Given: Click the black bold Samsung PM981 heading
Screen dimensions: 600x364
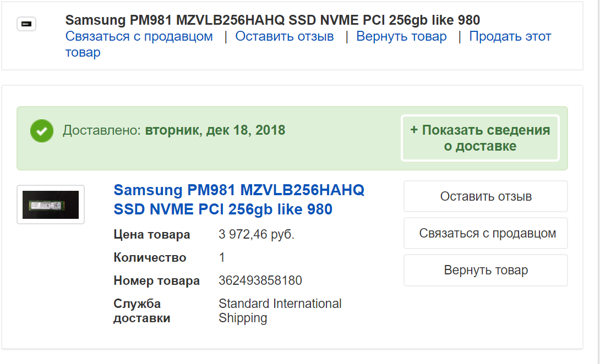Looking at the screenshot, I should 272,20.
